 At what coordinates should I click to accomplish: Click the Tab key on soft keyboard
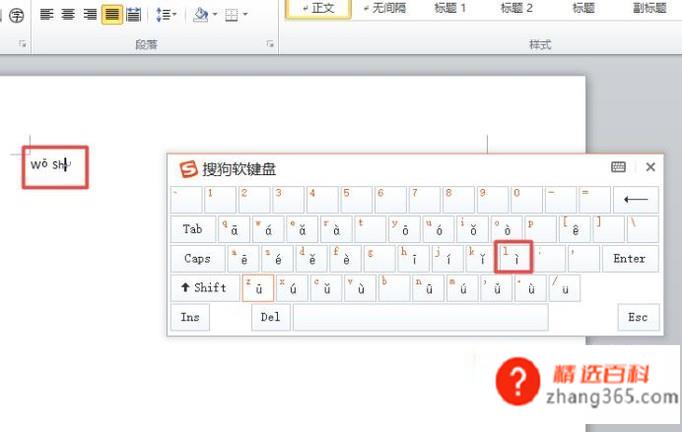pyautogui.click(x=193, y=229)
